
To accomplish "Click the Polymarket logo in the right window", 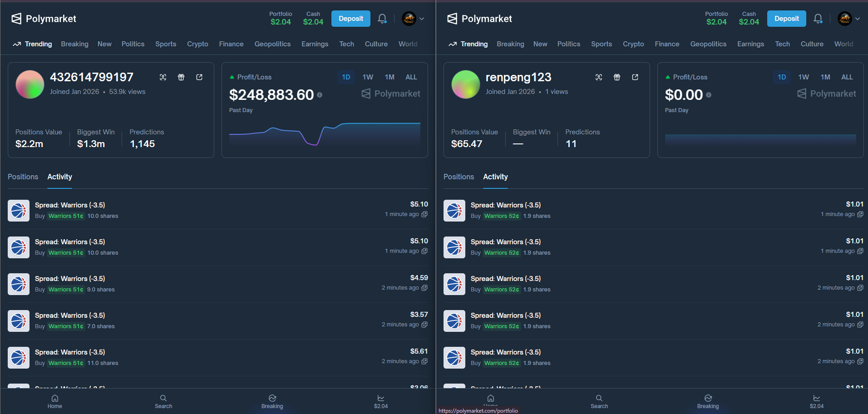I will [479, 19].
